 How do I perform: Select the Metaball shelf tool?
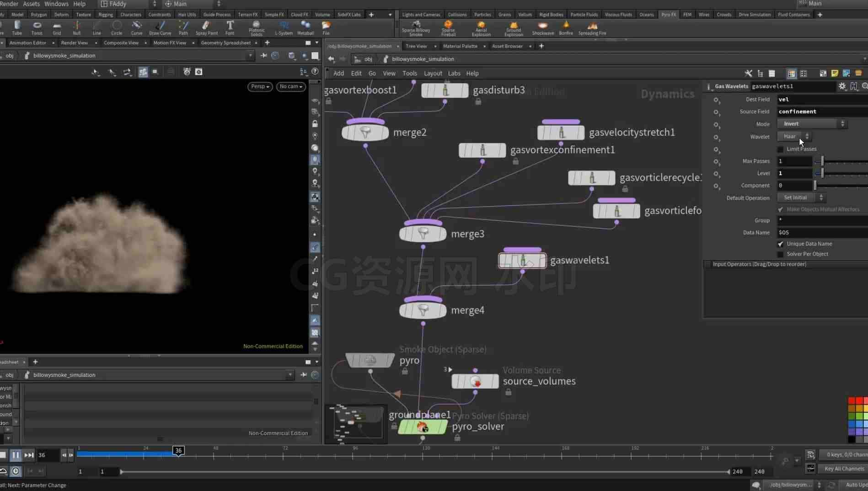click(305, 28)
